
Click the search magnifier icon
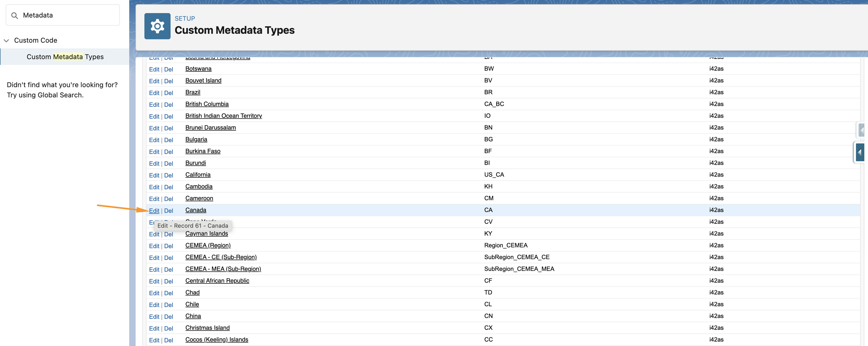tap(14, 15)
